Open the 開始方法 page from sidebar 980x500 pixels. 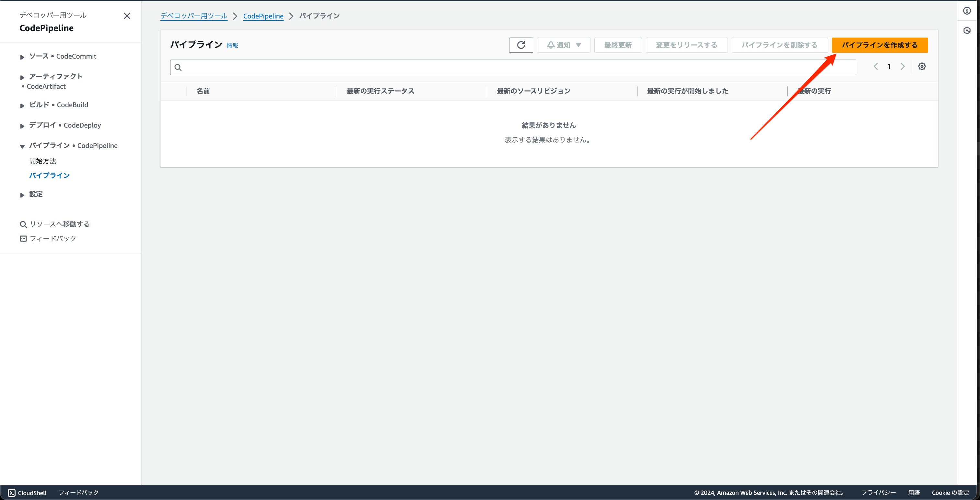coord(42,160)
